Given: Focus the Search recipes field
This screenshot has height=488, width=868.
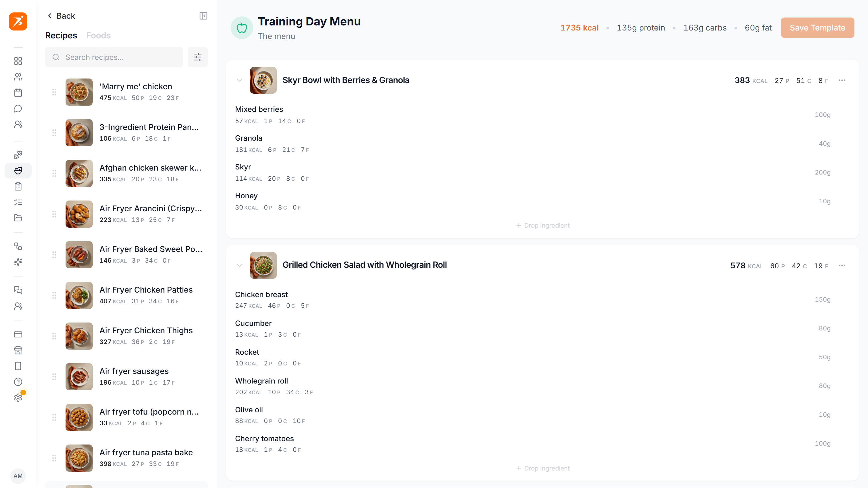Looking at the screenshot, I should tap(114, 57).
